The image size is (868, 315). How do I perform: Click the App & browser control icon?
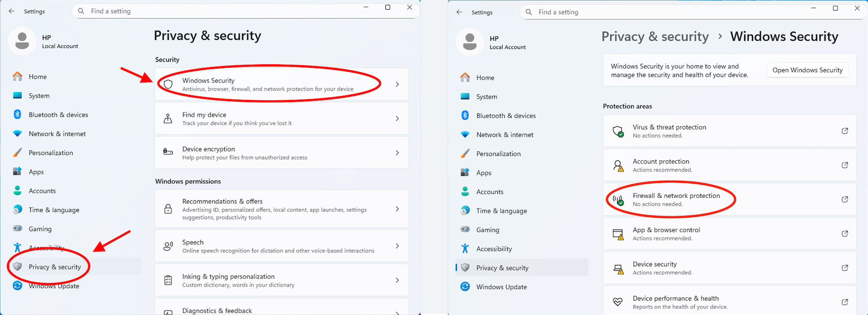618,234
